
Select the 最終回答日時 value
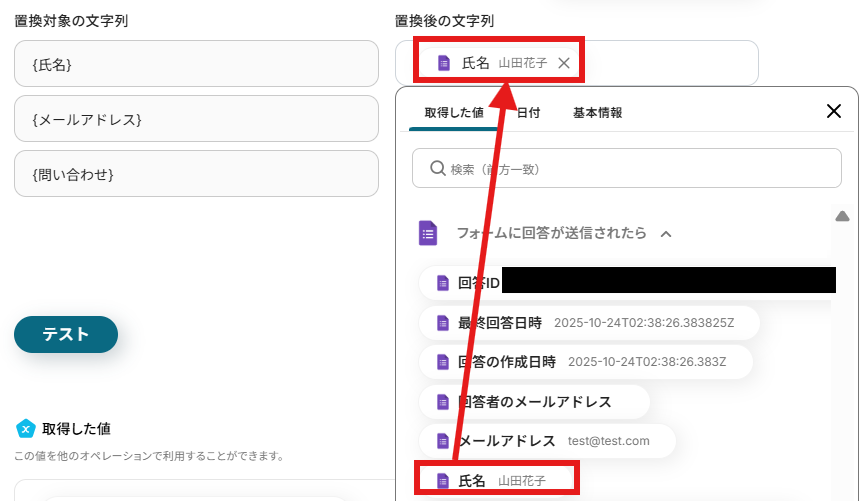589,323
